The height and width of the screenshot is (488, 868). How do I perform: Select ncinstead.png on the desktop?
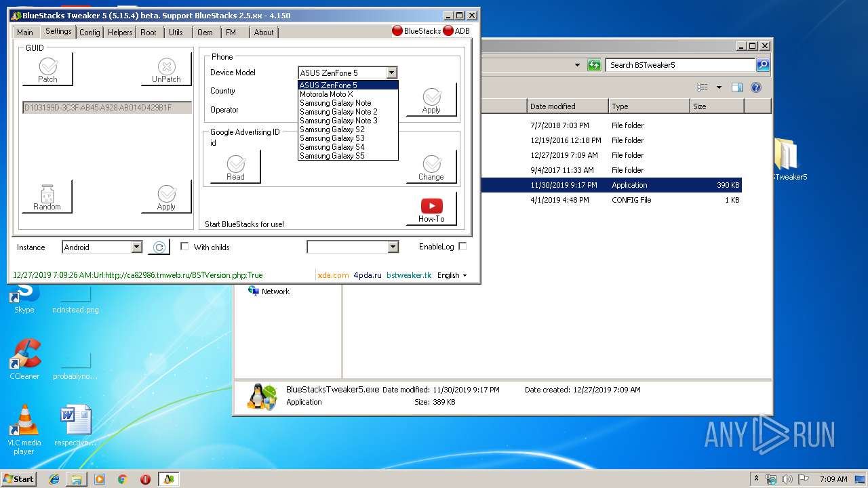[x=75, y=298]
